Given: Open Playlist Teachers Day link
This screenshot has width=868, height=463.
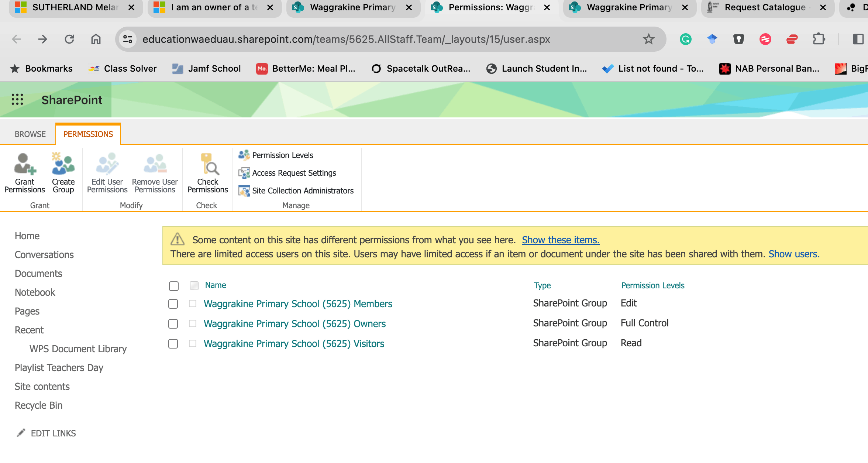Looking at the screenshot, I should pos(59,368).
